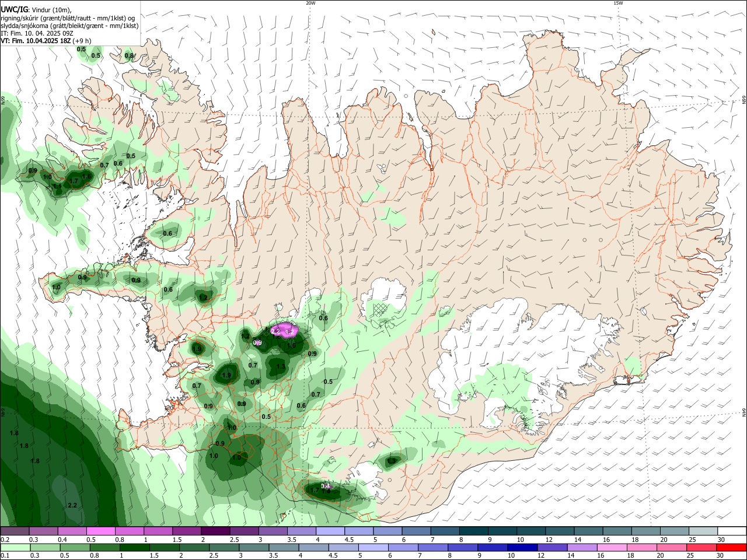Pick the top-row dark teal swatch 9–10
The height and width of the screenshot is (560, 747).
click(x=503, y=531)
